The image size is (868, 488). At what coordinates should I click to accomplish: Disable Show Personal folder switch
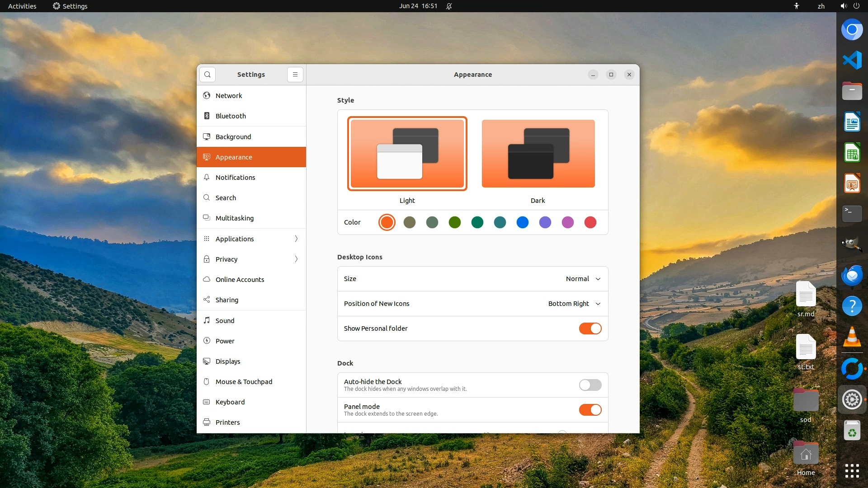pos(590,328)
